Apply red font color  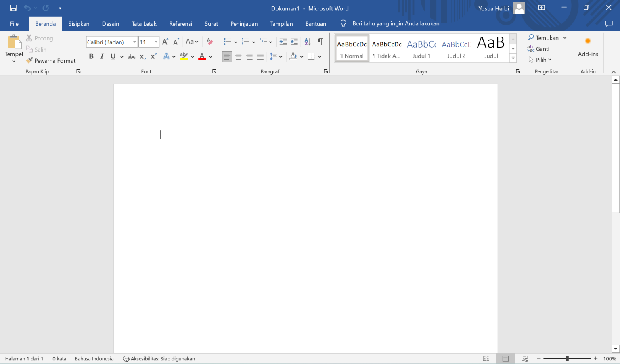(202, 56)
